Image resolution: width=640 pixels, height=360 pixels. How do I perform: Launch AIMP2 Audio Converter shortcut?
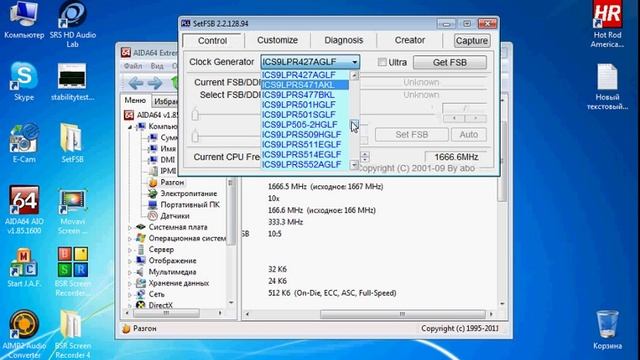pyautogui.click(x=24, y=334)
